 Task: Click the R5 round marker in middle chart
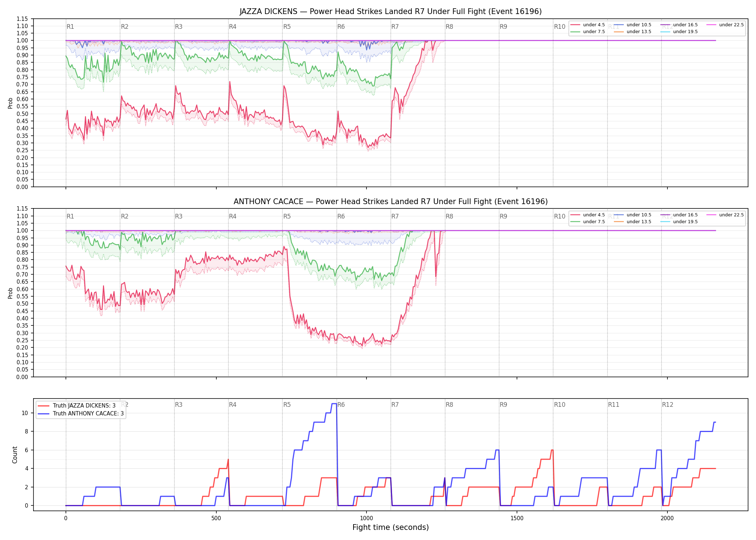click(x=287, y=216)
